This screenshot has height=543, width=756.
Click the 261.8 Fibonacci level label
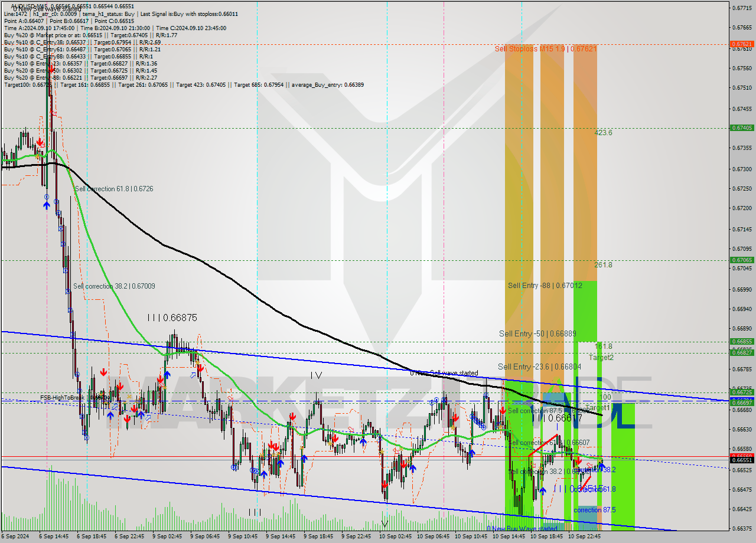point(603,265)
